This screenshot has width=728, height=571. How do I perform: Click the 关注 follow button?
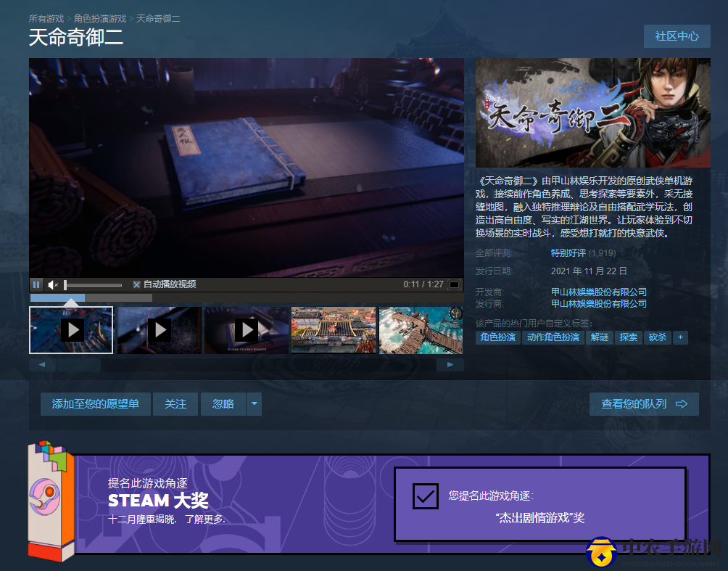pyautogui.click(x=175, y=404)
